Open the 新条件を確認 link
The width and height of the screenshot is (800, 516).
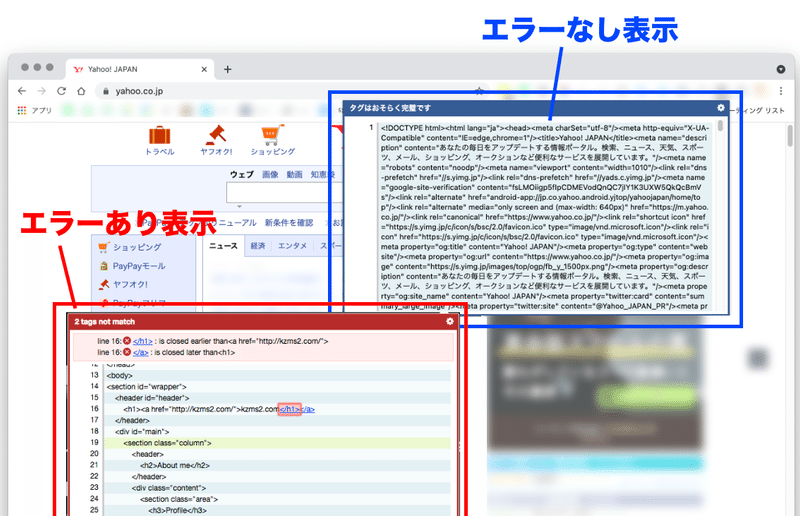coord(289,223)
